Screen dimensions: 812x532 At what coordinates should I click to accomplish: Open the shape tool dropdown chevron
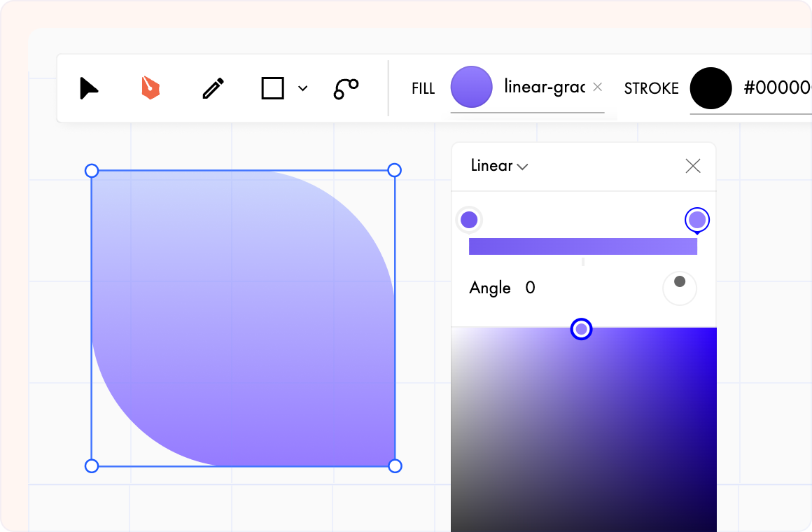click(x=302, y=88)
